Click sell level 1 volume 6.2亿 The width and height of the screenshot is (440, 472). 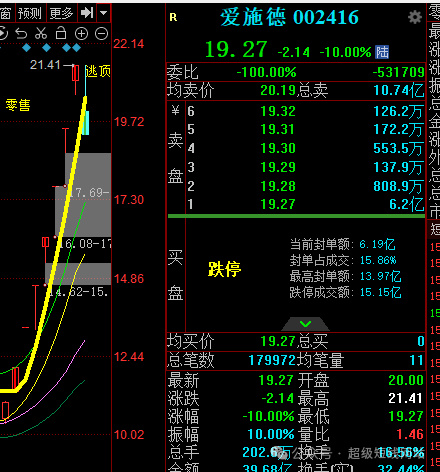pyautogui.click(x=407, y=204)
